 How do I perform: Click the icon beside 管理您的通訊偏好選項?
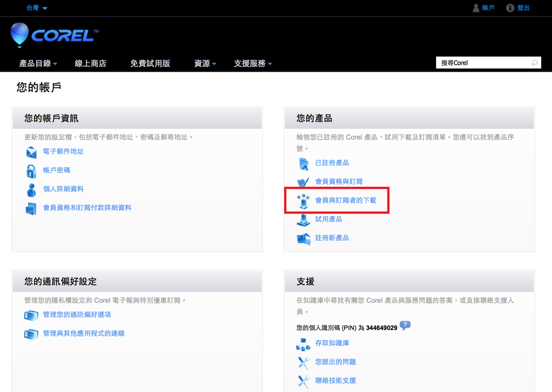click(x=31, y=315)
